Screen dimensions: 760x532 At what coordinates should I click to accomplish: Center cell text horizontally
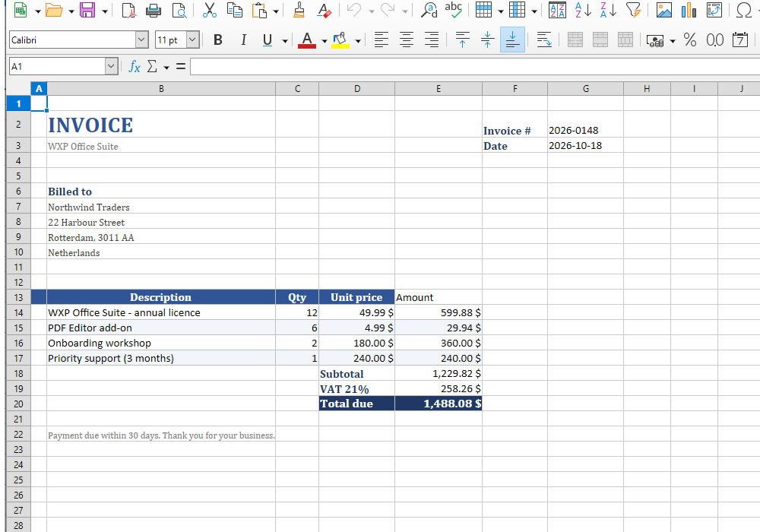(x=407, y=40)
